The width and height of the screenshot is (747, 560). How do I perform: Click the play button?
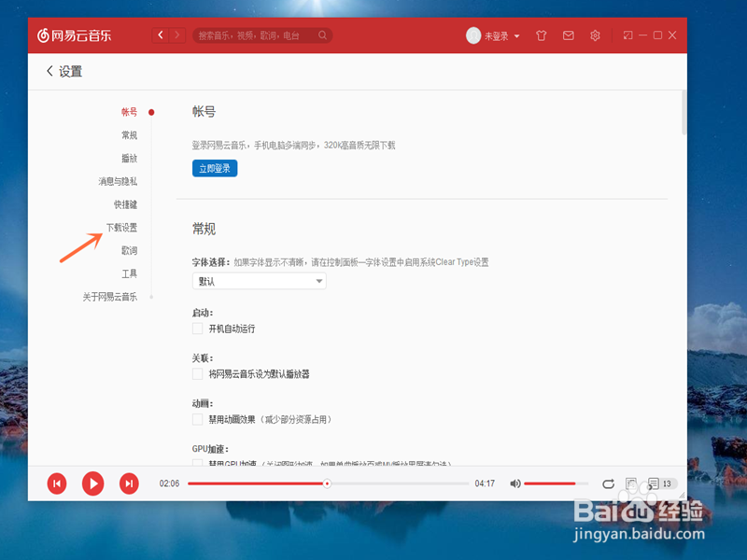[x=92, y=483]
